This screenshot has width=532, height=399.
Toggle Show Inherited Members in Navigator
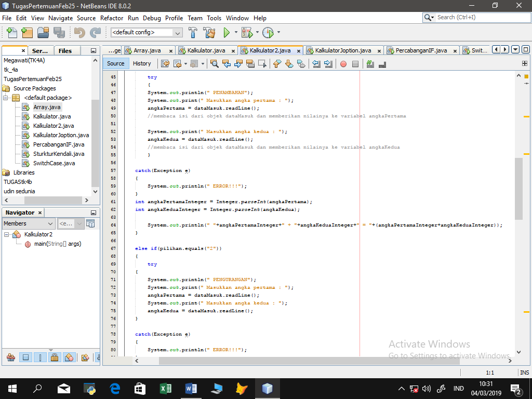click(x=11, y=357)
